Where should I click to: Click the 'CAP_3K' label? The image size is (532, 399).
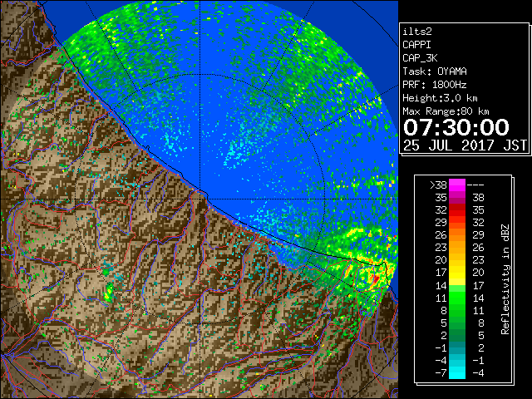click(420, 58)
